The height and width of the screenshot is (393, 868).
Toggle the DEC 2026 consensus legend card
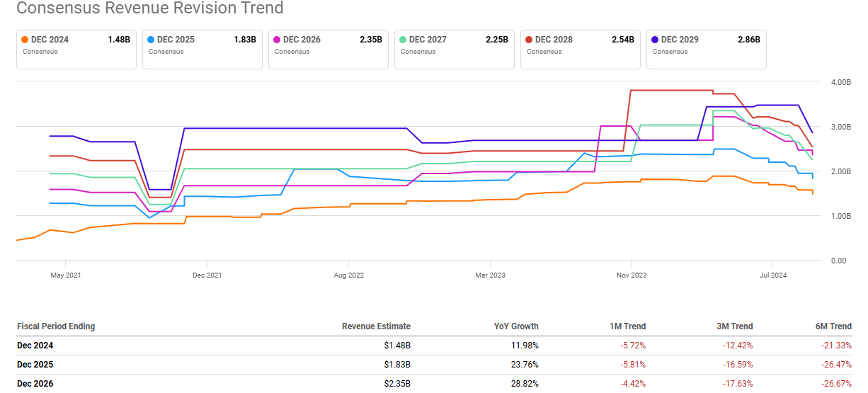click(328, 49)
